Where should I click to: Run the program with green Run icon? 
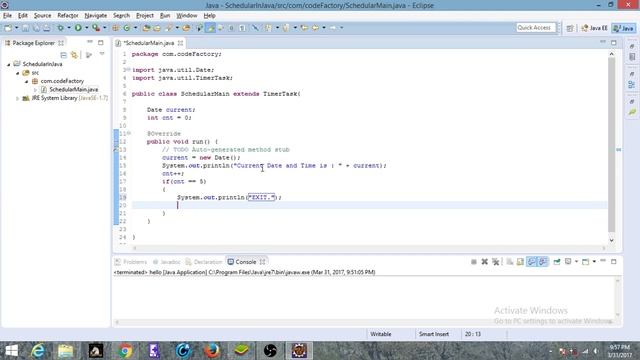tap(78, 28)
